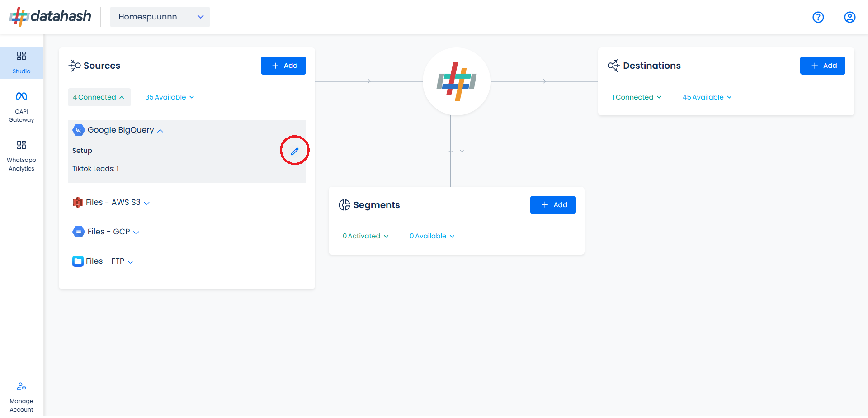
Task: Click the central datahash hub icon
Action: point(457,81)
